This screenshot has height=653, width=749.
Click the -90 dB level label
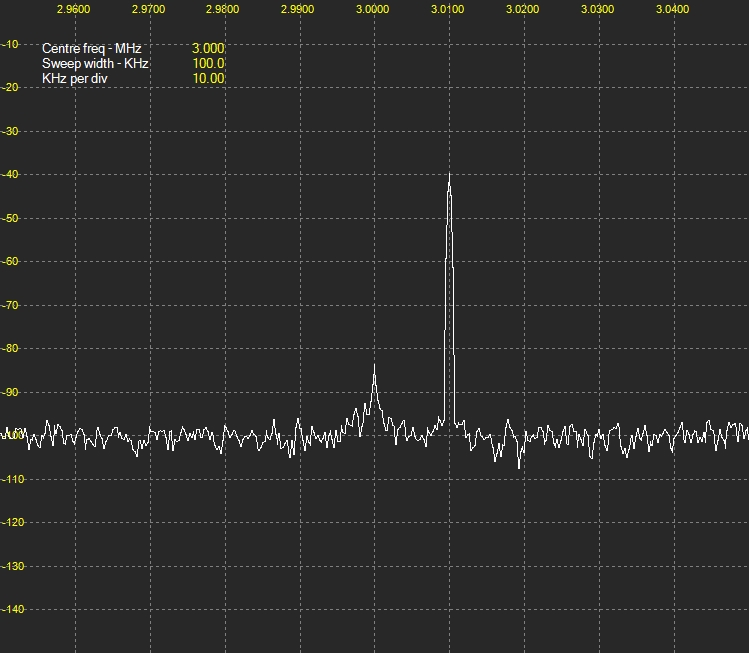(10, 392)
